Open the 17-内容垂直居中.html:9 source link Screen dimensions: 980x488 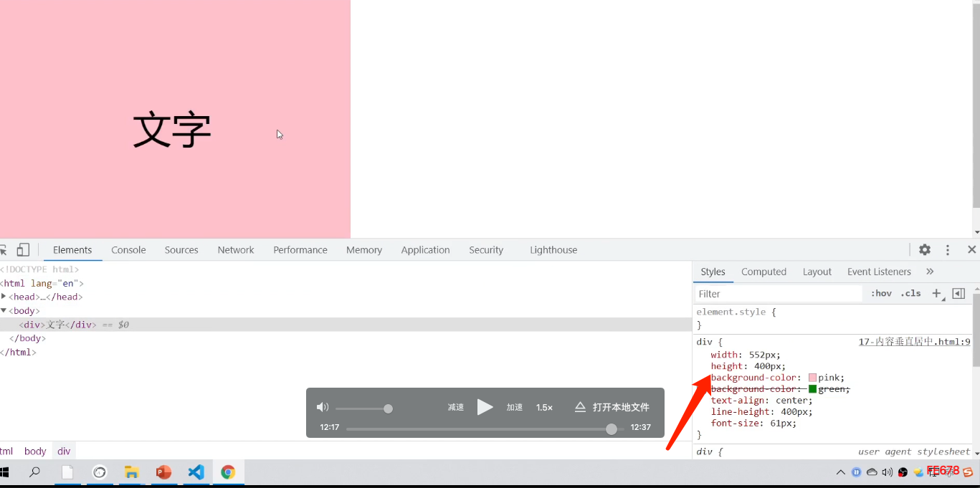[x=914, y=342]
